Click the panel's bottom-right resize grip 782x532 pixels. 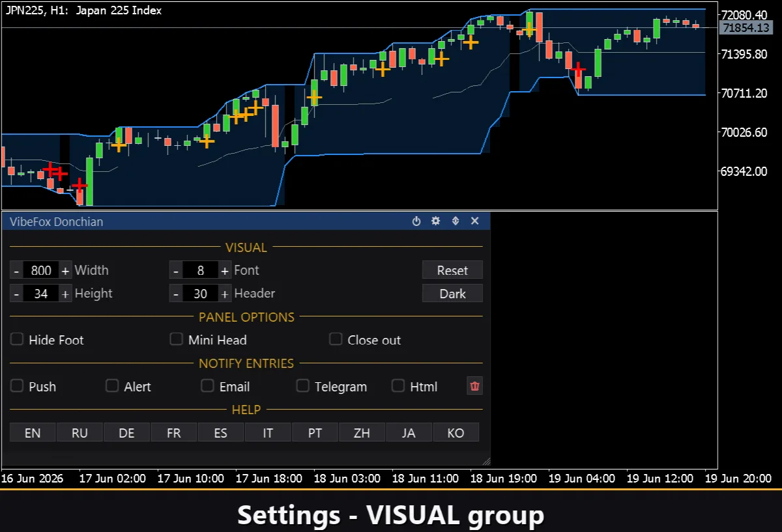tap(485, 461)
